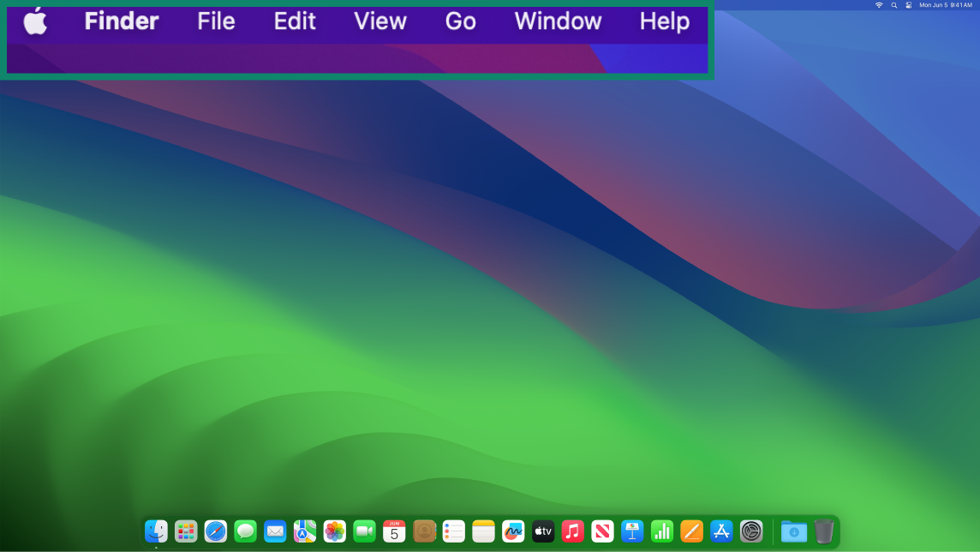Open the Wi-Fi status menu
Image resolution: width=980 pixels, height=552 pixels.
point(878,5)
